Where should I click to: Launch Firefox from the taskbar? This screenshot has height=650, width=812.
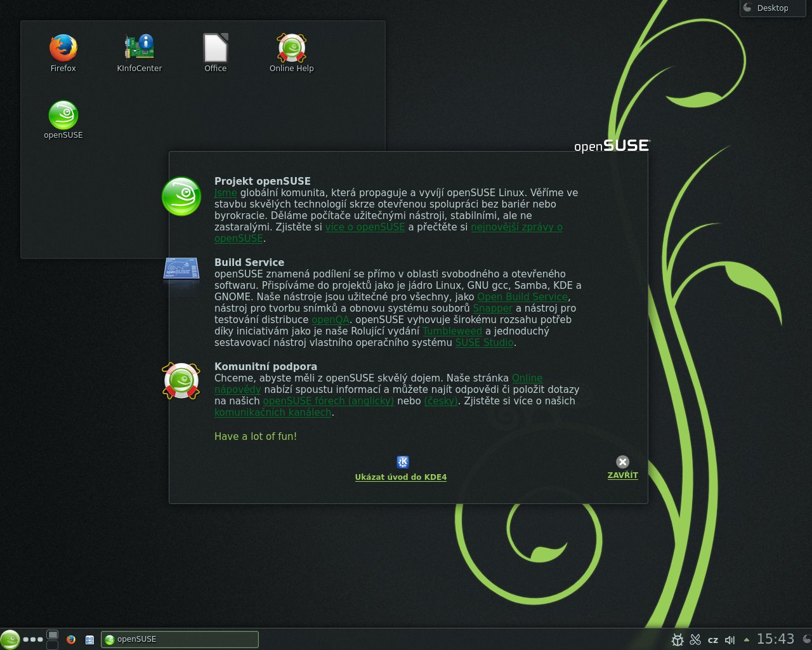71,639
